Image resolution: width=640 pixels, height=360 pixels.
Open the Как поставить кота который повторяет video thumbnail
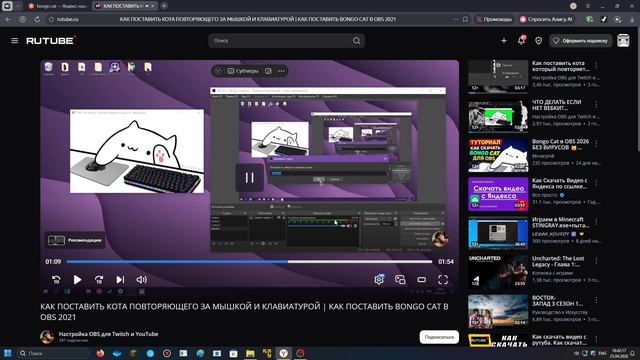pyautogui.click(x=498, y=76)
